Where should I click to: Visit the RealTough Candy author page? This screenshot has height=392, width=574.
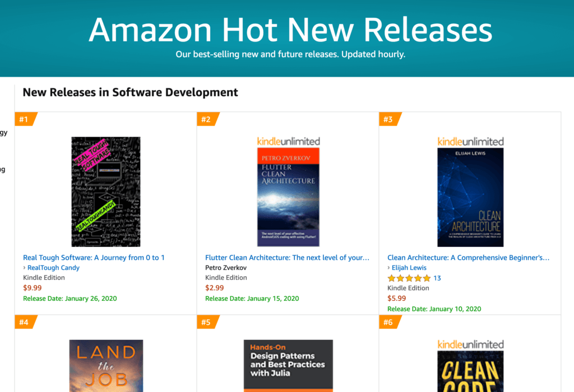click(x=53, y=268)
